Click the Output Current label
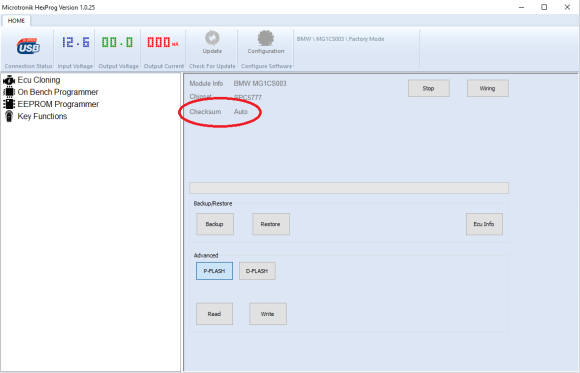Image resolution: width=580 pixels, height=373 pixels. (x=163, y=66)
